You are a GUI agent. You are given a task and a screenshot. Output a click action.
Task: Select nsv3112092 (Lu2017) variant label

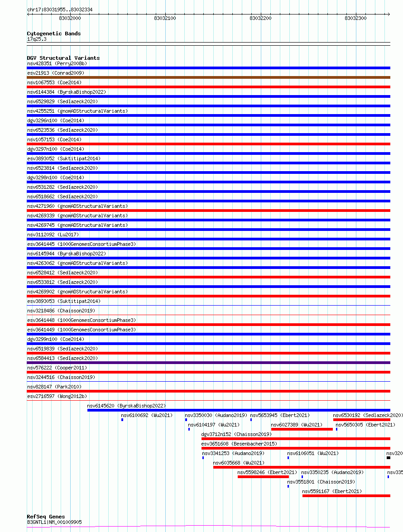53,235
